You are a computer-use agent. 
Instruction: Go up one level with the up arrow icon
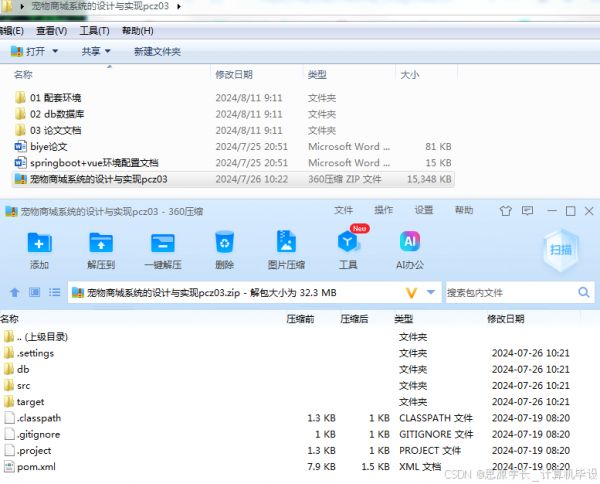15,293
